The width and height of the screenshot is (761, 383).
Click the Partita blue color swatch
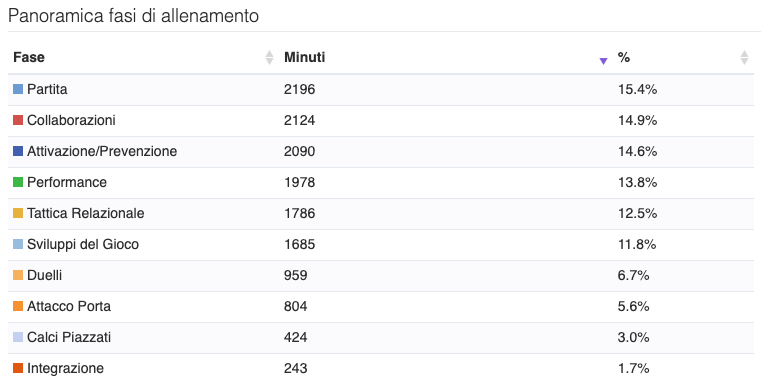pos(18,89)
